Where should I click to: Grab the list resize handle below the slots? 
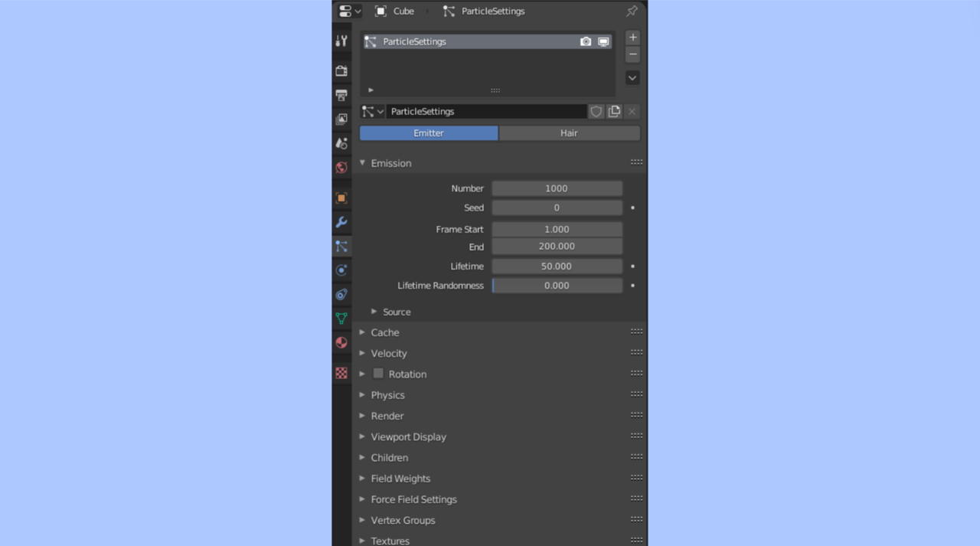[x=495, y=90]
